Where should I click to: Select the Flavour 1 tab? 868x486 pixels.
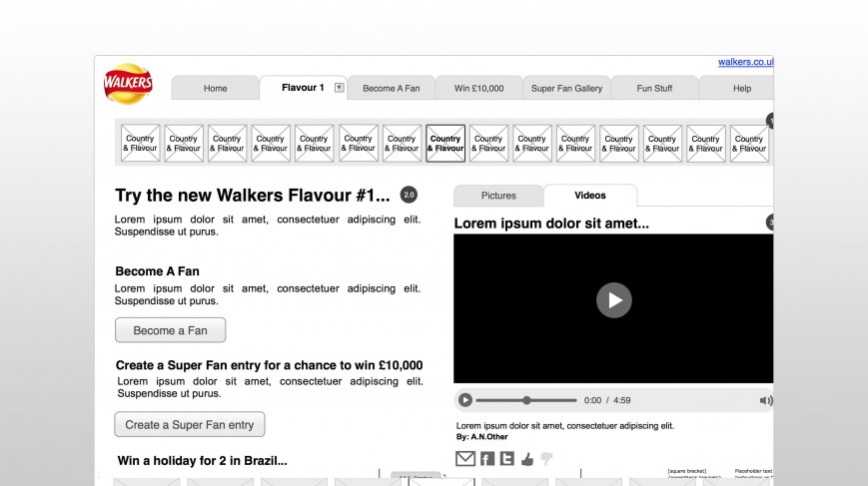pos(303,88)
